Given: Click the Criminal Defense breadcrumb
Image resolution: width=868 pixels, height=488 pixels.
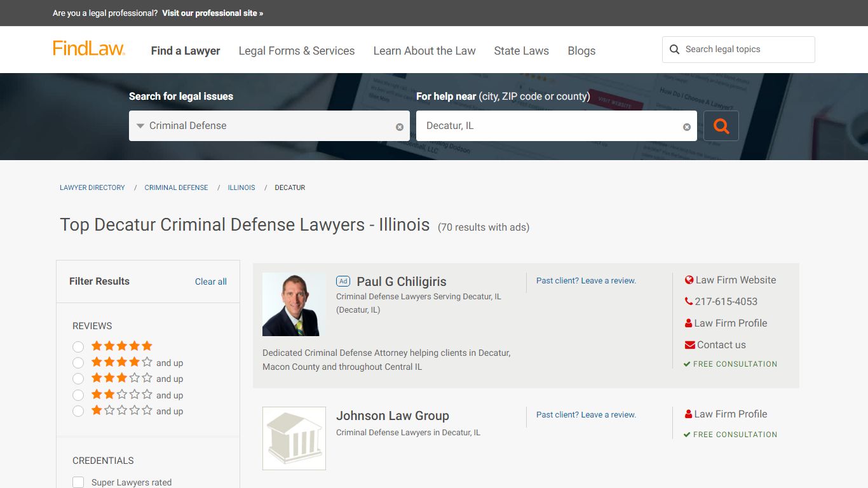Looking at the screenshot, I should [x=176, y=187].
